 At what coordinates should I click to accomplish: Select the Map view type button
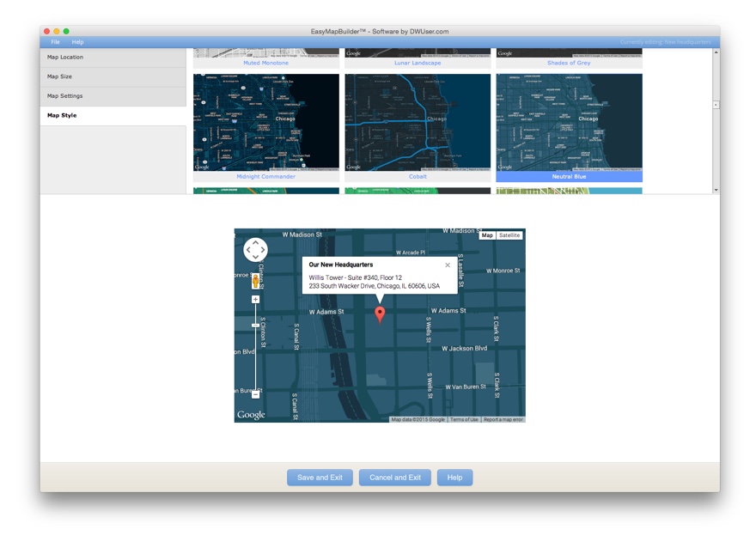[487, 235]
